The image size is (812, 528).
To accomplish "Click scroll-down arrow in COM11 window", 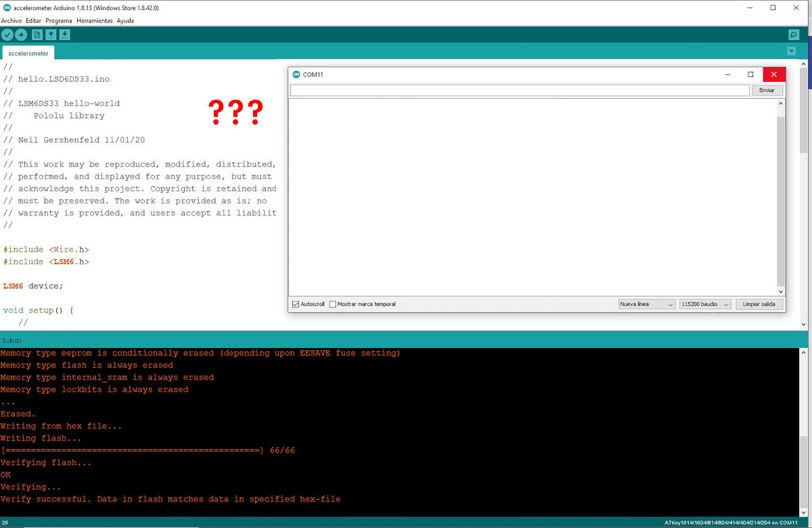I will pyautogui.click(x=781, y=290).
